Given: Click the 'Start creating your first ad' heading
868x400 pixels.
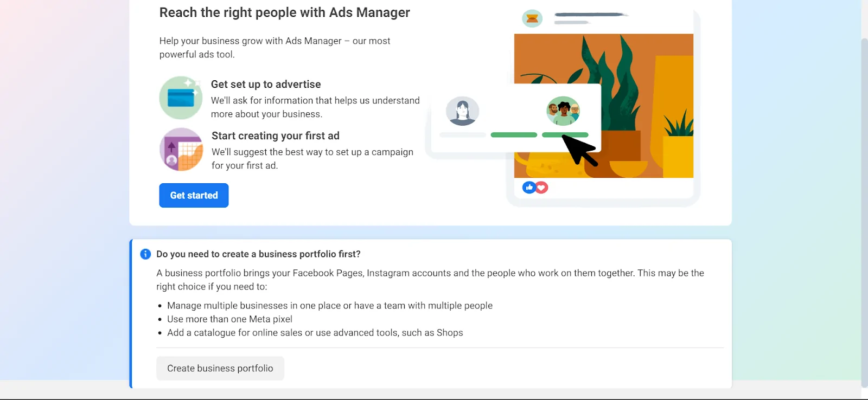Looking at the screenshot, I should point(275,136).
